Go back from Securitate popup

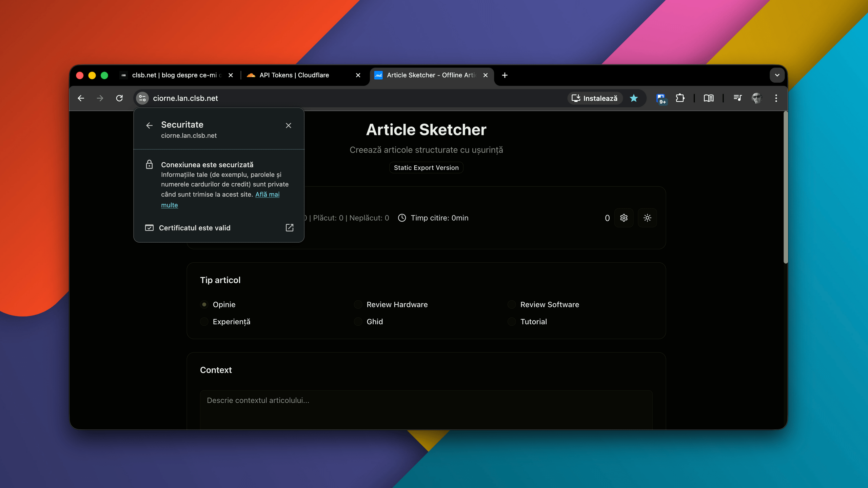(149, 126)
